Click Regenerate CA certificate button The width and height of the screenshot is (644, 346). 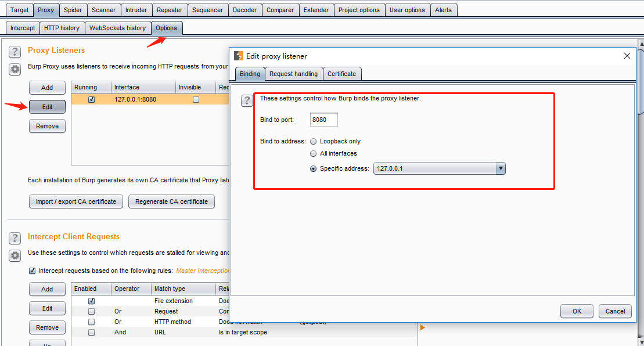coord(172,201)
